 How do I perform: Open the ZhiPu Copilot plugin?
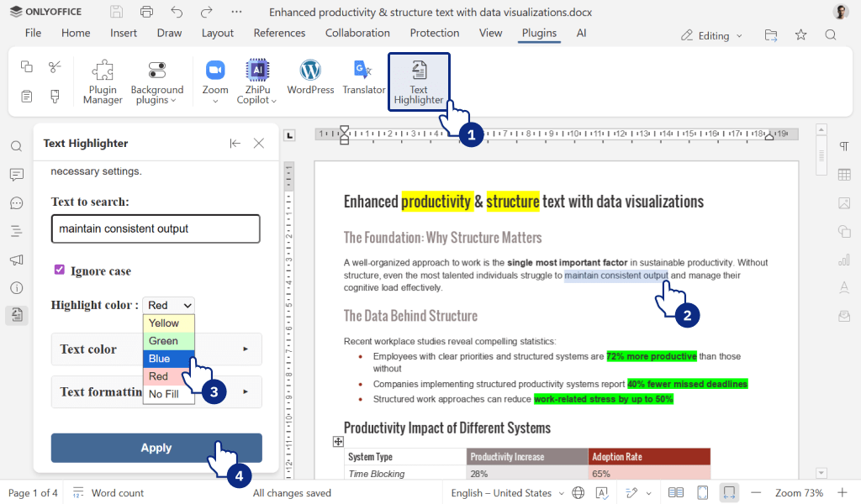tap(257, 79)
